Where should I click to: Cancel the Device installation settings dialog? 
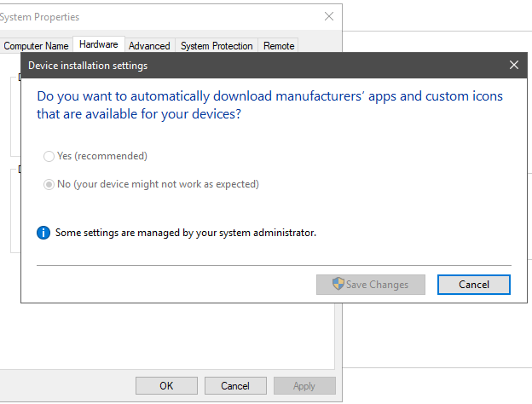pyautogui.click(x=473, y=285)
